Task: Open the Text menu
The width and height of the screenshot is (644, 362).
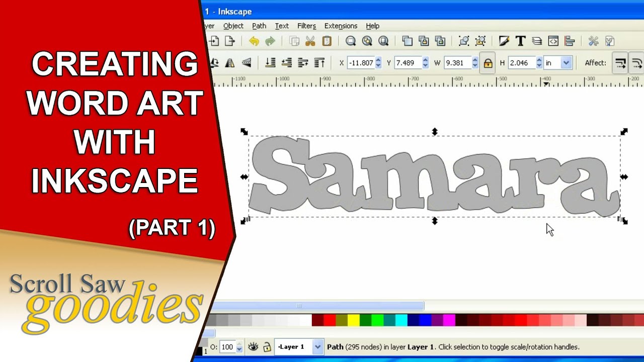Action: click(282, 26)
